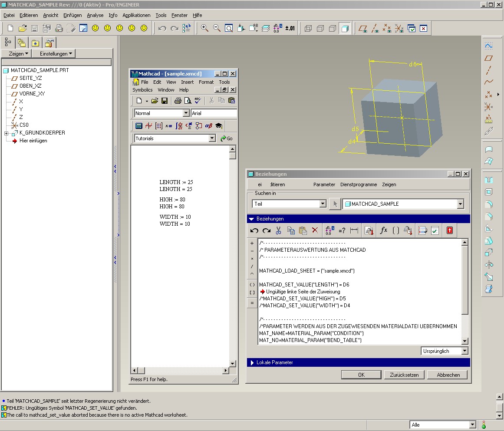Enable shaded display mode
Screen dimensions: 504x431
point(345,28)
